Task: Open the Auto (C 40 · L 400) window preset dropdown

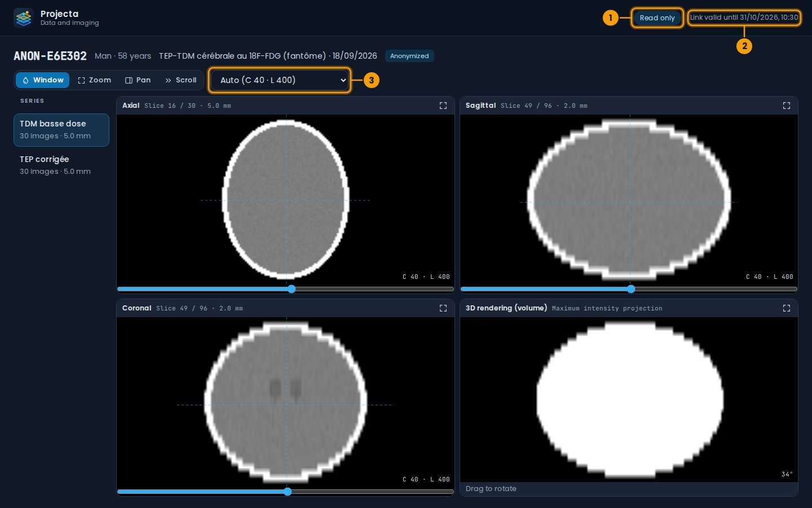Action: 280,80
